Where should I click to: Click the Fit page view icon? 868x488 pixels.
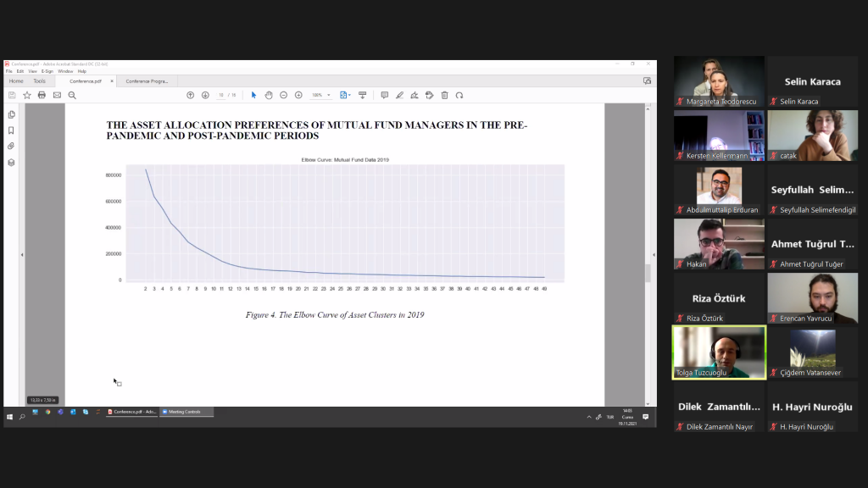coord(343,95)
